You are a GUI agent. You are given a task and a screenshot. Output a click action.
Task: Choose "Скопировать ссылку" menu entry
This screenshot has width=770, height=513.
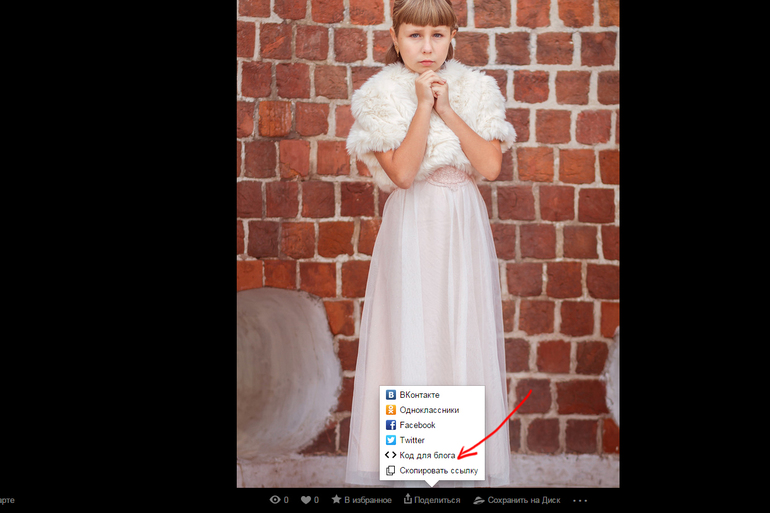coord(438,470)
